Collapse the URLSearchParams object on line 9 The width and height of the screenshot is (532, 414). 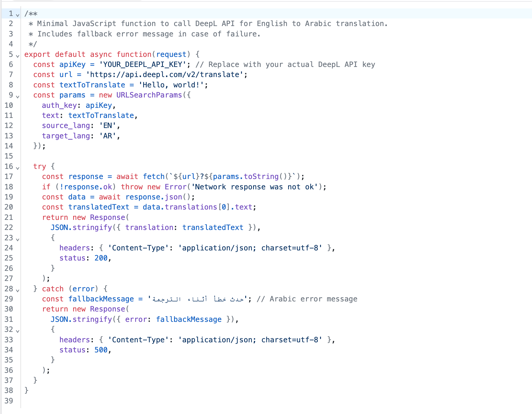pyautogui.click(x=18, y=96)
